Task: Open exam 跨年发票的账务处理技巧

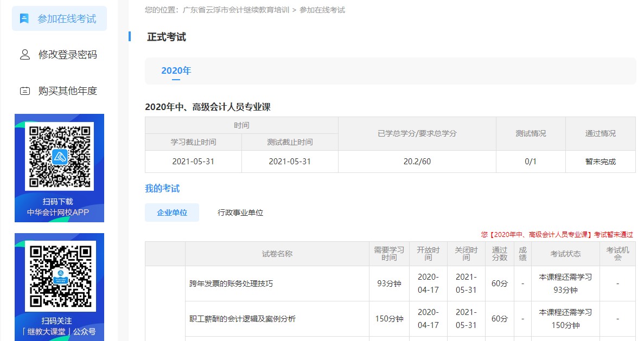Action: coord(233,283)
